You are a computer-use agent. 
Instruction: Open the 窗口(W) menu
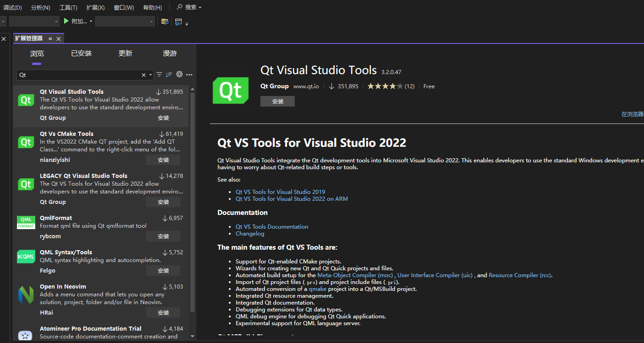click(x=124, y=7)
